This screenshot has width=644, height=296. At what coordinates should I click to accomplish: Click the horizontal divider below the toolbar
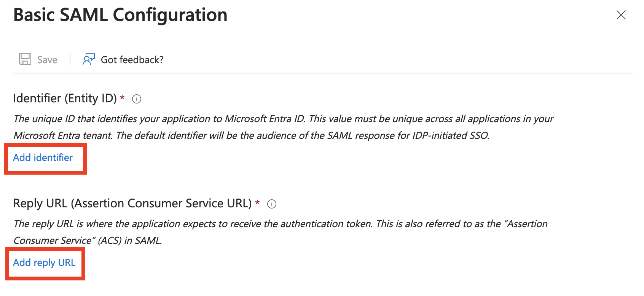pyautogui.click(x=323, y=73)
